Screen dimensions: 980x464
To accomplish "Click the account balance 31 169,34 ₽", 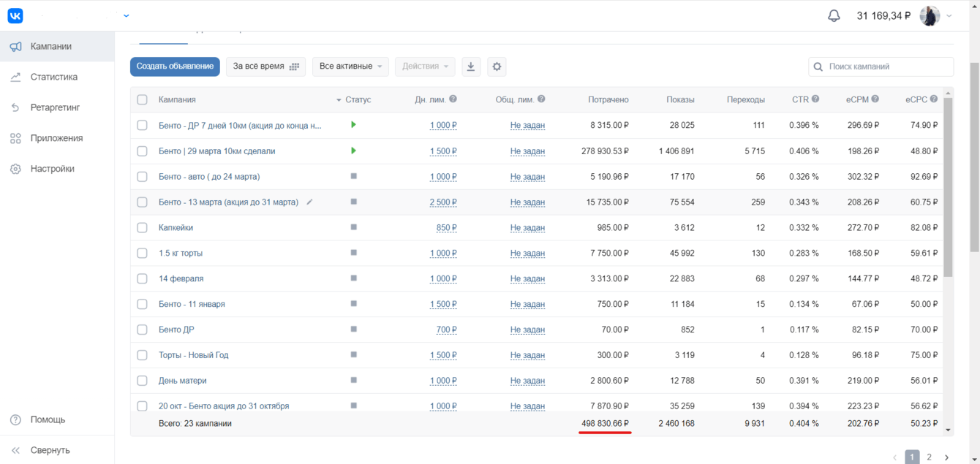I will tap(883, 15).
